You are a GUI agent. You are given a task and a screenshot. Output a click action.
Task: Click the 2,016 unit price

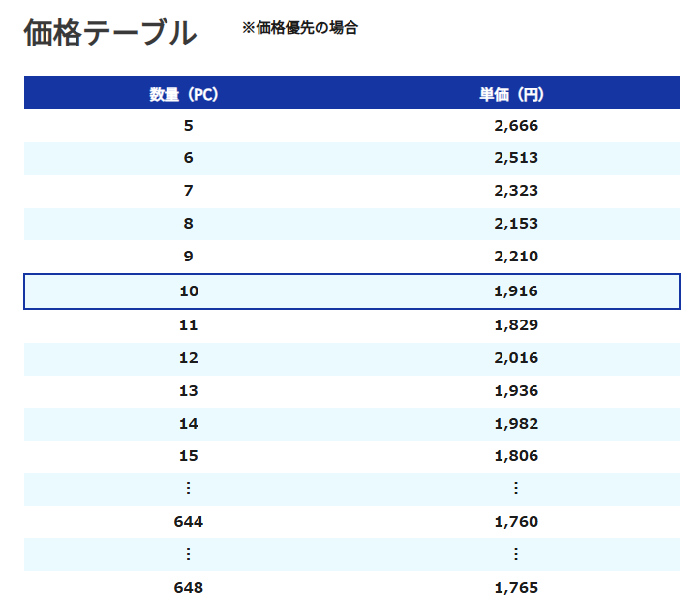pyautogui.click(x=515, y=358)
